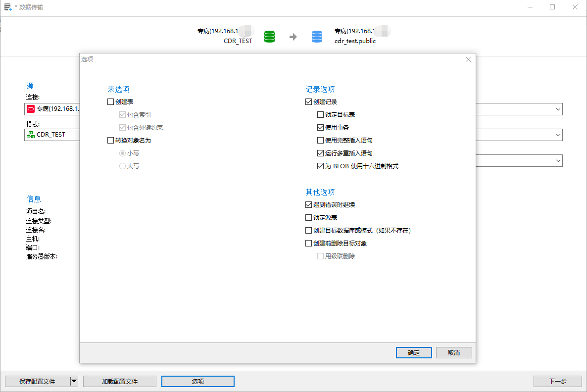
Task: Click the 表选项 section heading
Action: tap(118, 89)
